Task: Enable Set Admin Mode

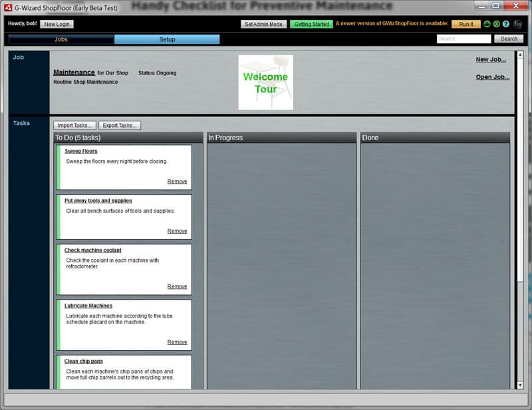Action: pos(262,24)
